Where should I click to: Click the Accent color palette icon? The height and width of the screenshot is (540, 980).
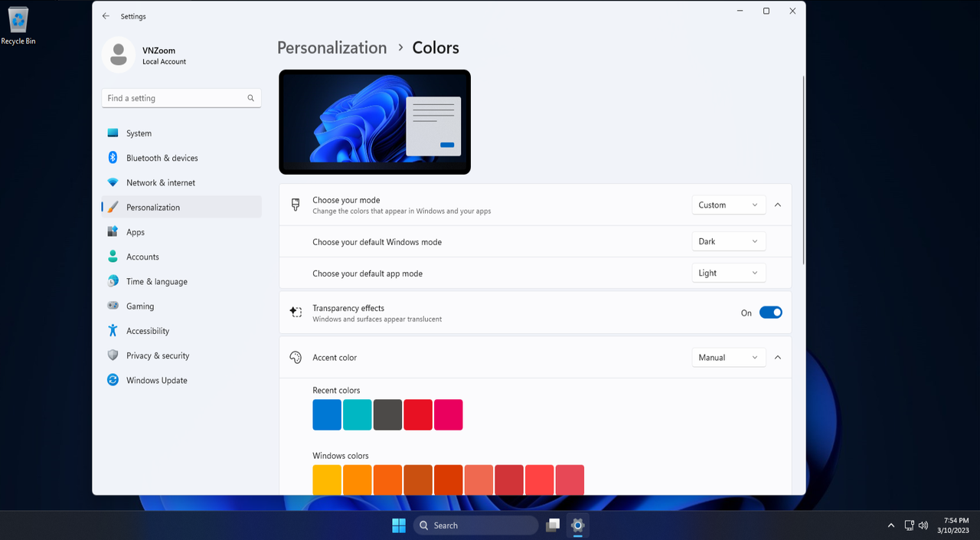[x=296, y=358]
